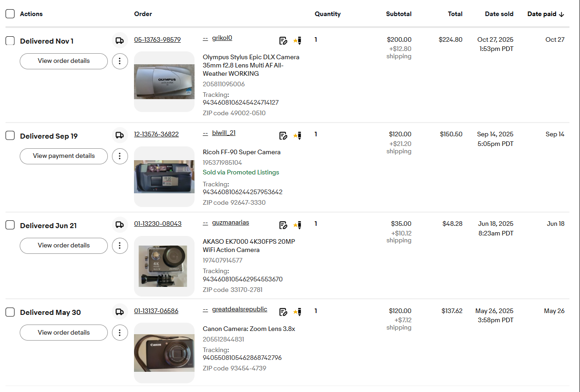This screenshot has width=580, height=392.
Task: Click View order details for Canon Camera order
Action: pyautogui.click(x=64, y=333)
